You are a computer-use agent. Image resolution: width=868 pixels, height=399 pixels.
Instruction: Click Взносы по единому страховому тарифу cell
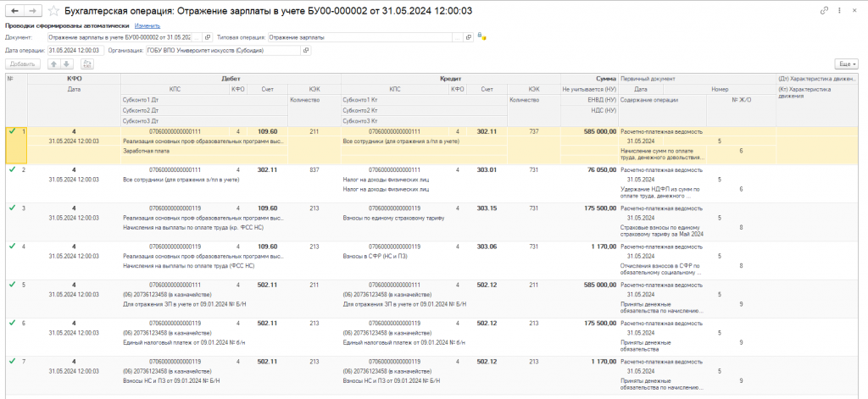point(394,218)
